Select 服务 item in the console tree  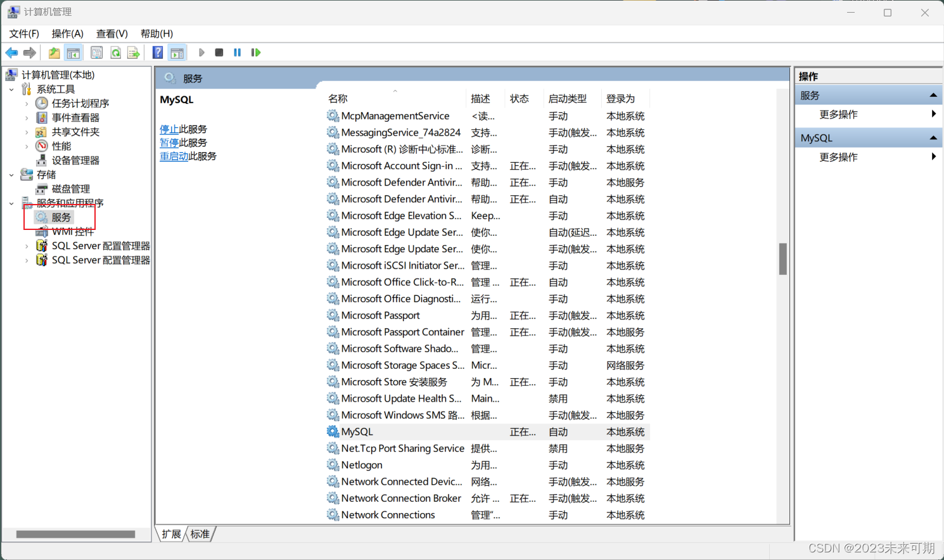pos(61,217)
